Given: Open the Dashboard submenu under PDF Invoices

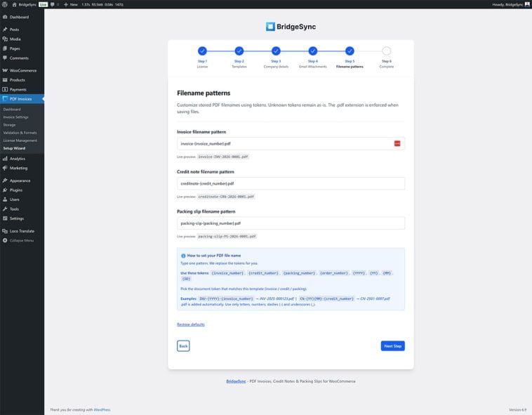Looking at the screenshot, I should pos(12,110).
